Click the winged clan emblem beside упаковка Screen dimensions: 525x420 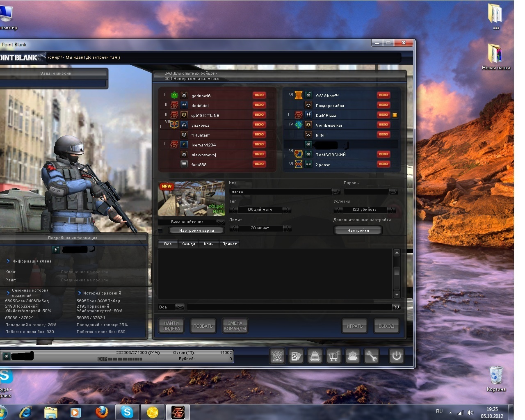pos(174,125)
